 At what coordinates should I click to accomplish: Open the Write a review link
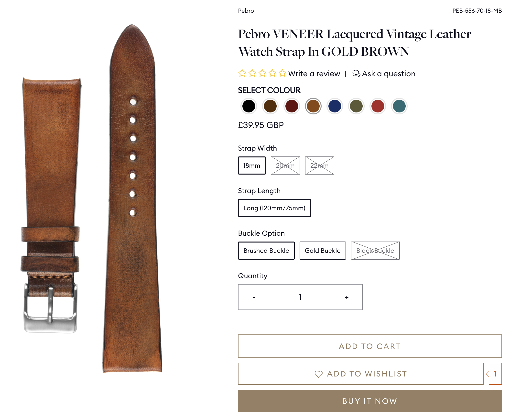point(314,74)
